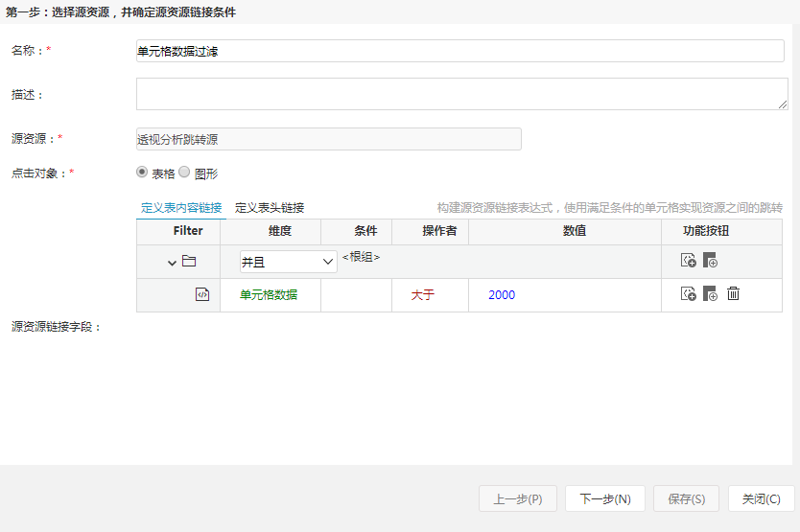Click the 源资源 field 透视分析跳转源

pyautogui.click(x=329, y=139)
